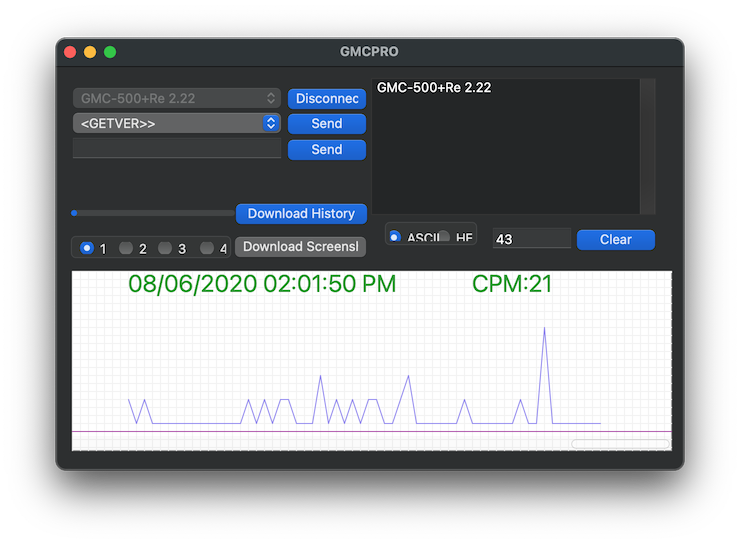Image resolution: width=740 pixels, height=544 pixels.
Task: Expand the <GETVER>> command dropdown
Action: (177, 123)
